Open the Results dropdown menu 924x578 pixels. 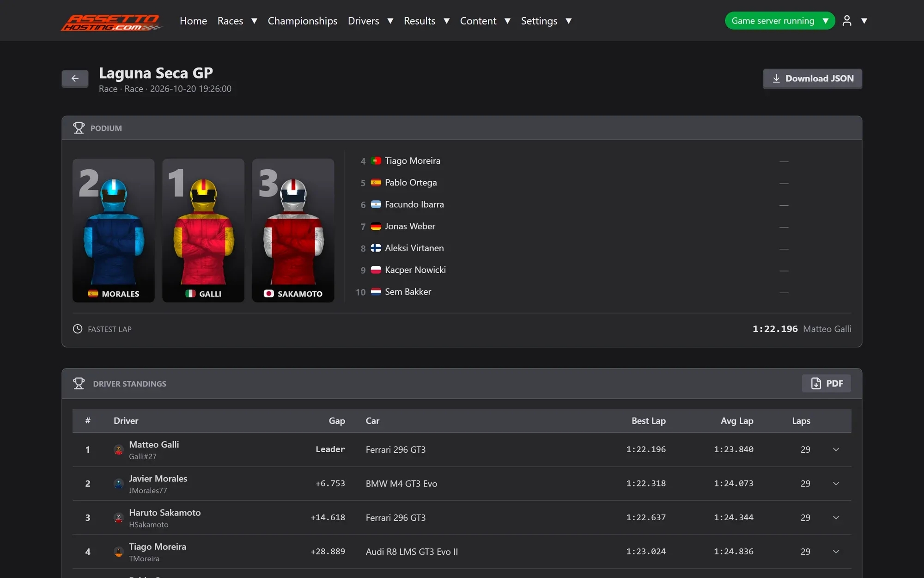coord(426,21)
